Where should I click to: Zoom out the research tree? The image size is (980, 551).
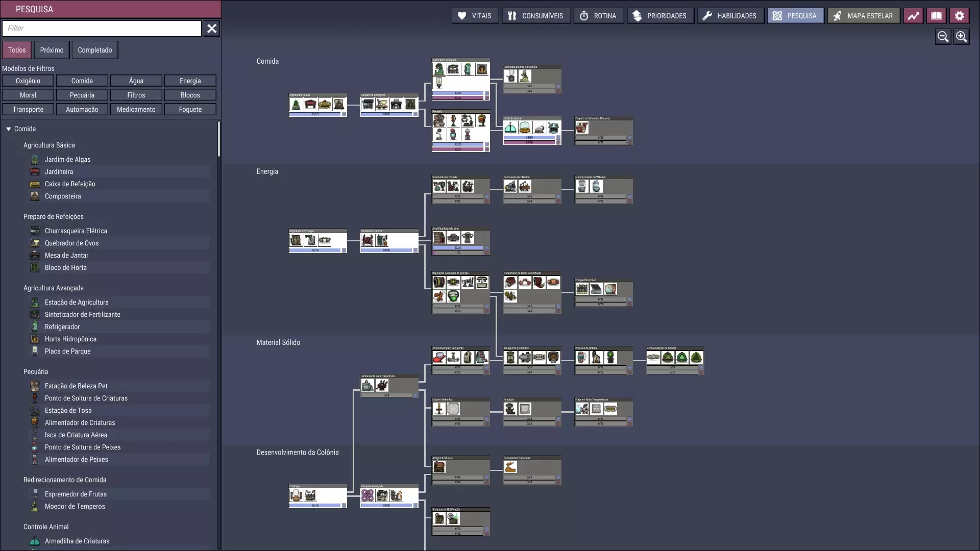[x=943, y=37]
